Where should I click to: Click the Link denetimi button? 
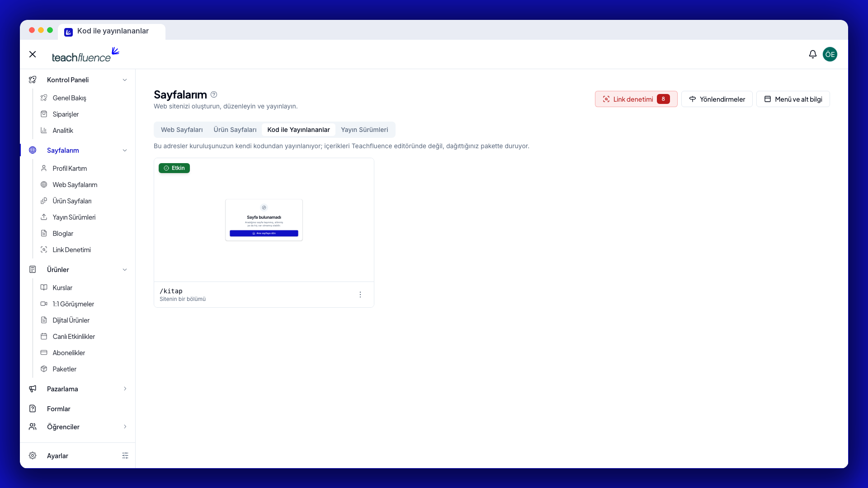(636, 99)
